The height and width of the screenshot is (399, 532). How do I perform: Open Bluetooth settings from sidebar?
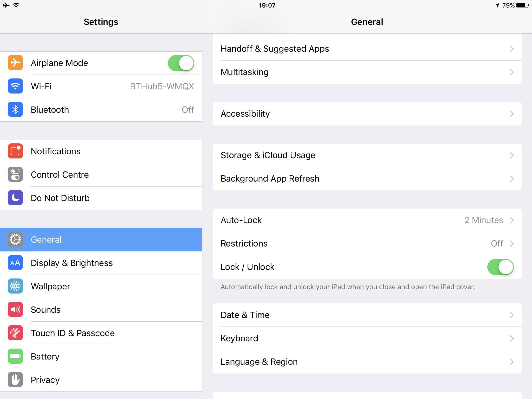tap(101, 110)
